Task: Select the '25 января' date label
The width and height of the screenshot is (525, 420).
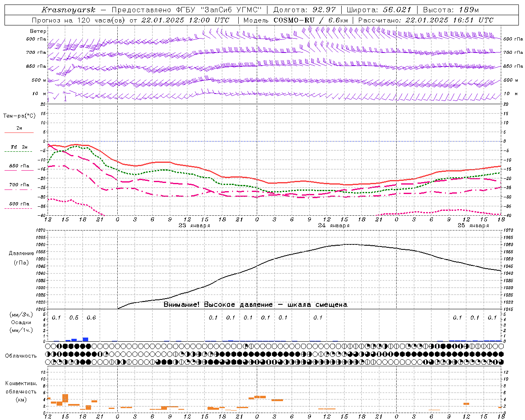Action: (x=473, y=226)
